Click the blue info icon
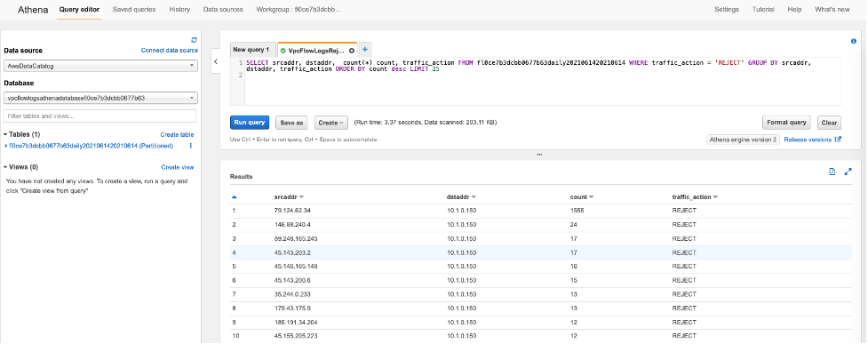 click(x=853, y=41)
